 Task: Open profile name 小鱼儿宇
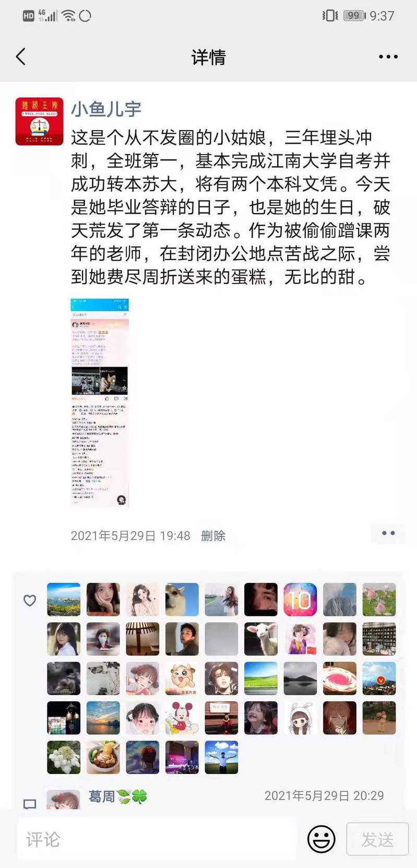pyautogui.click(x=106, y=109)
